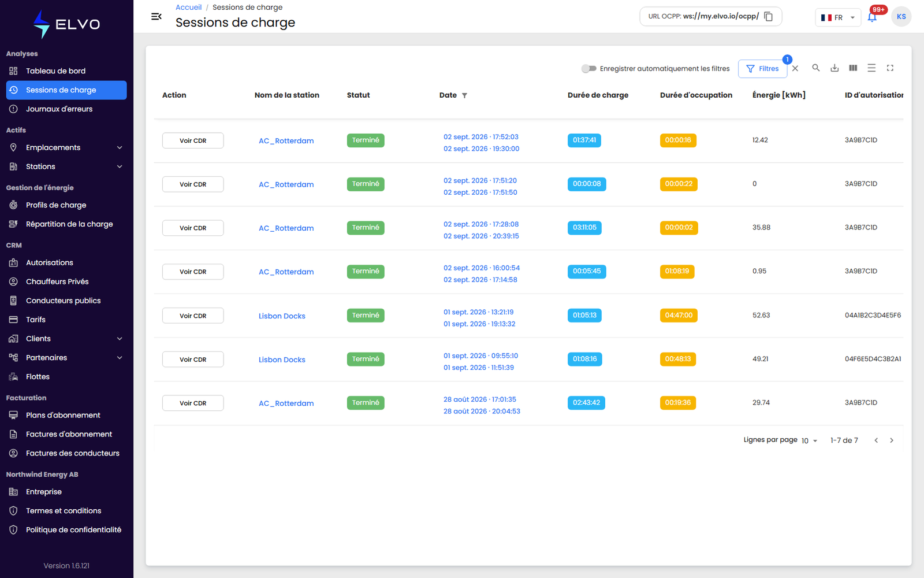The width and height of the screenshot is (924, 578).
Task: Open Flottes in sidebar
Action: (x=66, y=377)
